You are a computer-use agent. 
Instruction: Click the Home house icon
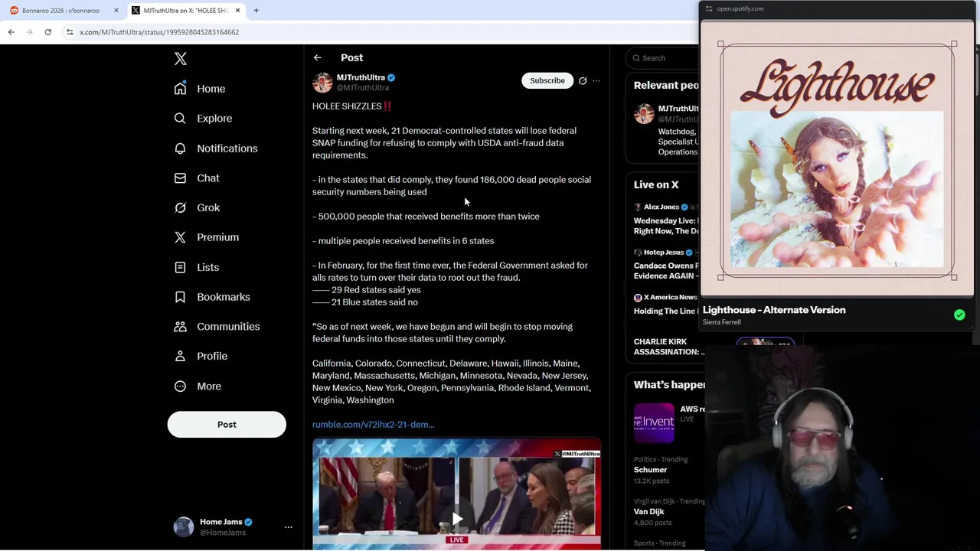coord(180,89)
